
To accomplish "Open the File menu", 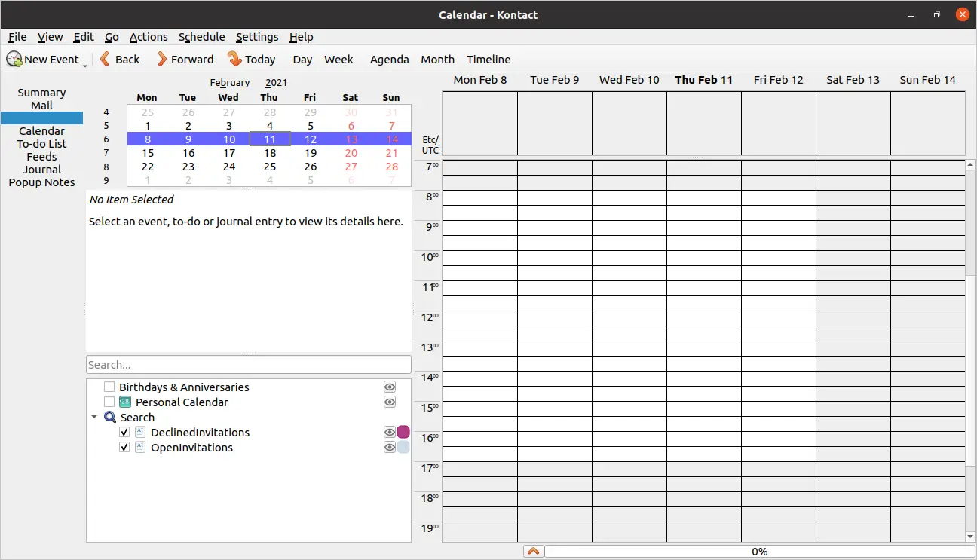I will pyautogui.click(x=17, y=36).
